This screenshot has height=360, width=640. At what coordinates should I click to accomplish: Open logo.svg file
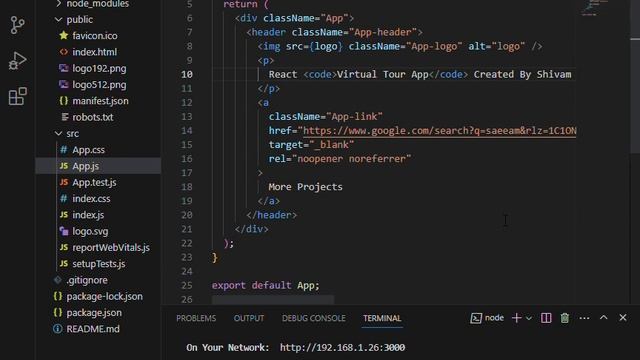(90, 231)
